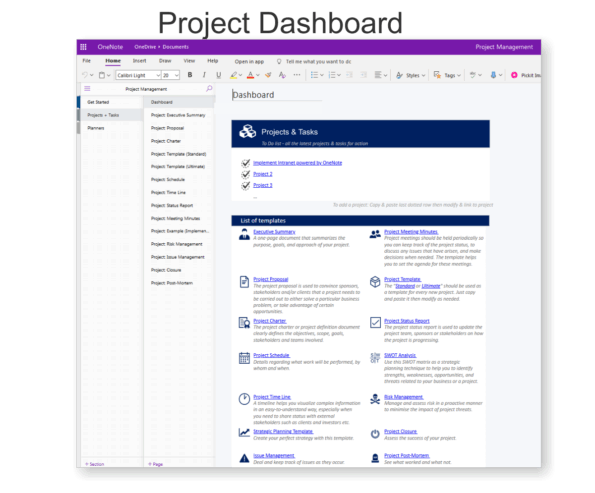595x493 pixels.
Task: Open the font size 20 dropdown
Action: point(171,75)
